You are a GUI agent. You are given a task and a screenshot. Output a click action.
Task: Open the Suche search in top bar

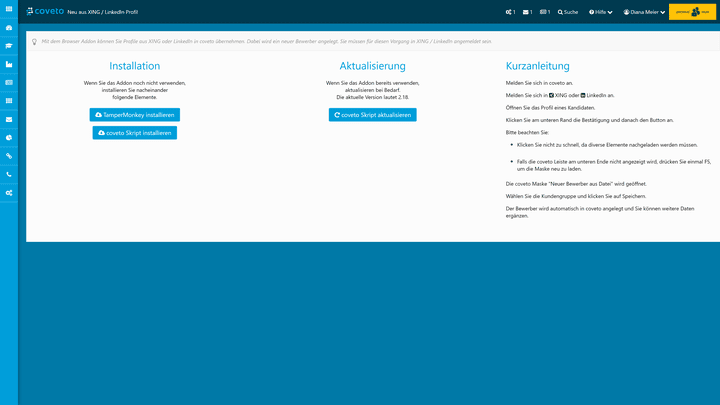(568, 12)
